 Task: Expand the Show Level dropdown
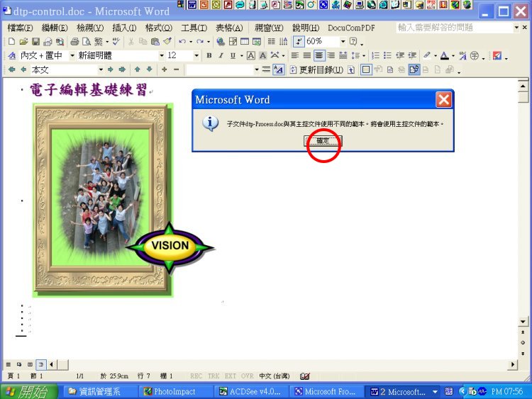(257, 69)
